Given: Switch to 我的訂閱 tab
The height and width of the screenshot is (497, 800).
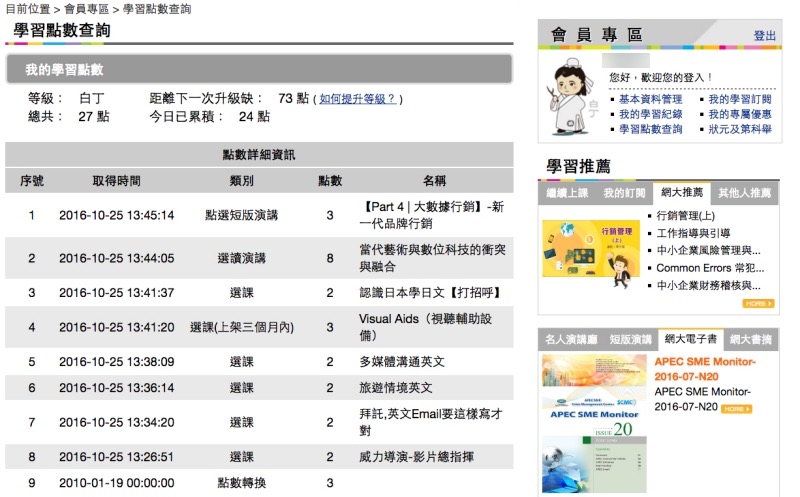Looking at the screenshot, I should pyautogui.click(x=624, y=193).
